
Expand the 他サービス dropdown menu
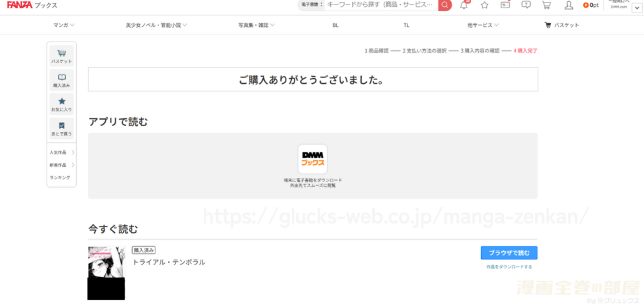coord(483,25)
